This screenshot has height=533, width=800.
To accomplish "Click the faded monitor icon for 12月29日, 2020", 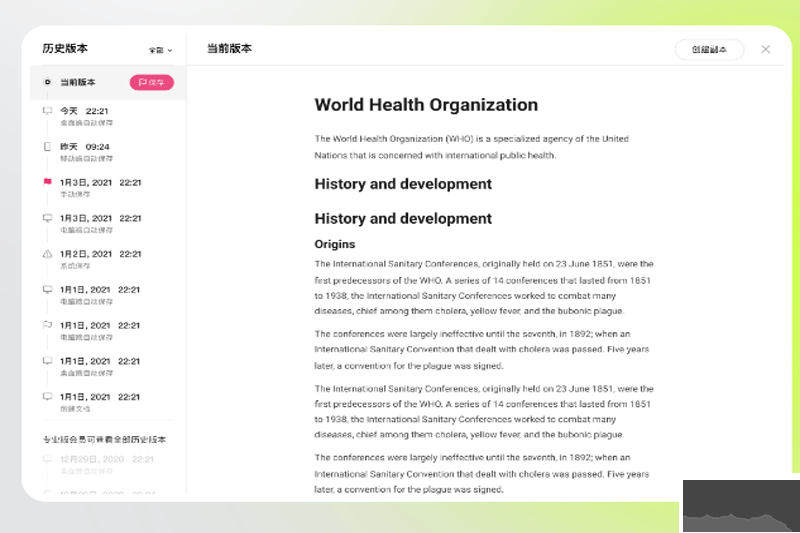I will [47, 459].
